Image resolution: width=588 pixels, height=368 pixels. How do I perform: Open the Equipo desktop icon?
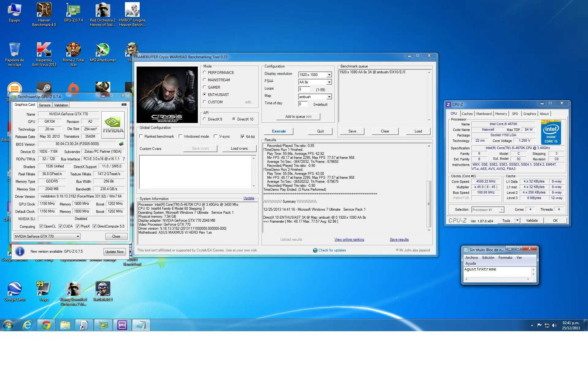point(14,13)
